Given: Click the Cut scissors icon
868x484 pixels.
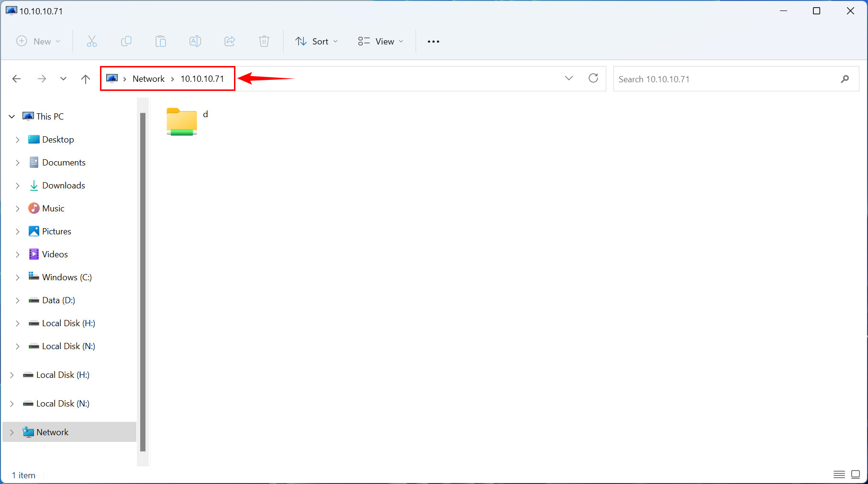Looking at the screenshot, I should pos(91,42).
